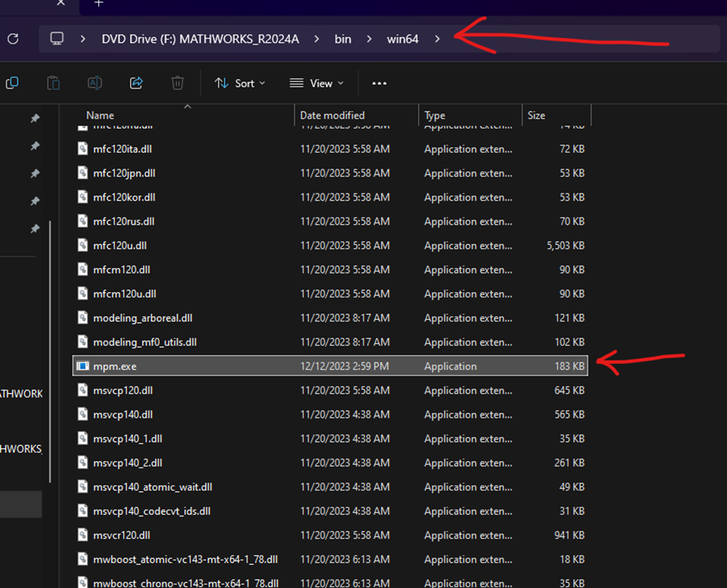This screenshot has width=727, height=588.
Task: Click the Share icon in the toolbar
Action: [x=136, y=83]
